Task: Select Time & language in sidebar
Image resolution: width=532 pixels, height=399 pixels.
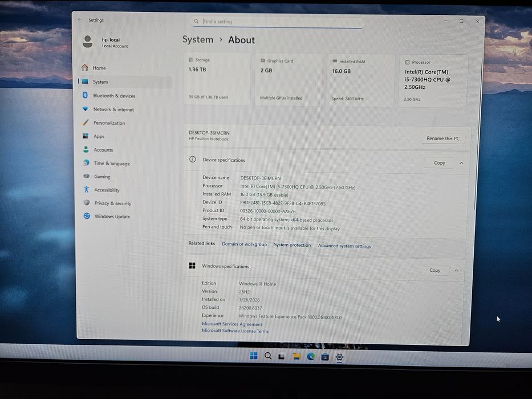Action: 125,163
